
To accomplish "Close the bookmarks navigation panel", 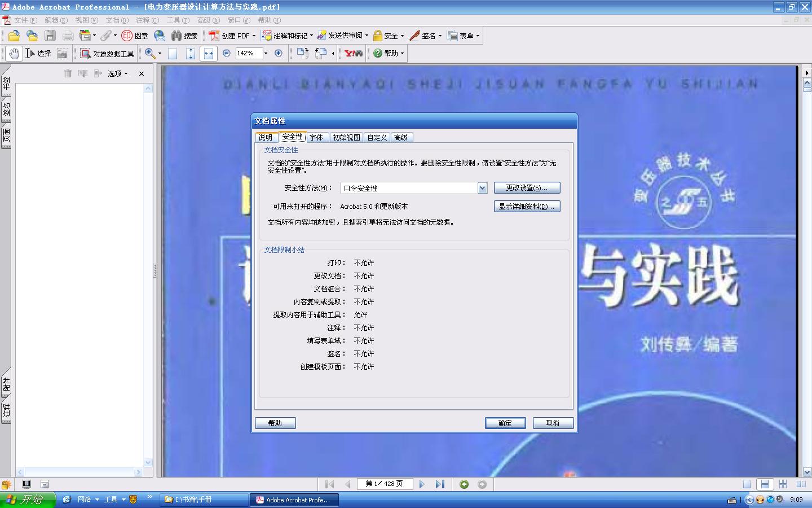I will pyautogui.click(x=142, y=73).
